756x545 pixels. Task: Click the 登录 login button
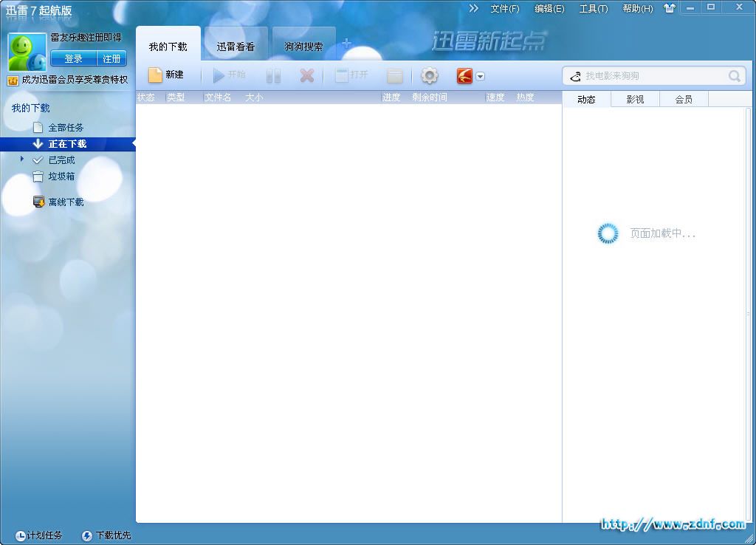[73, 58]
